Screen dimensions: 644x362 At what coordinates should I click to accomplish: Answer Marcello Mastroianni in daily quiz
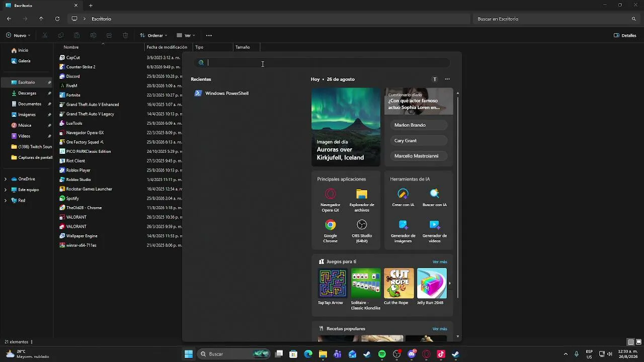(419, 156)
